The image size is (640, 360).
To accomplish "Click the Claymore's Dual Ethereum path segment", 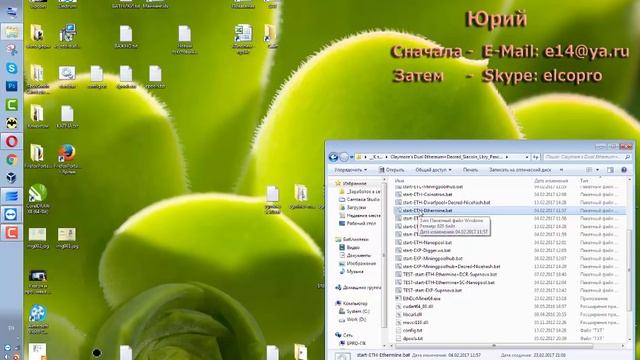I will coord(446,157).
